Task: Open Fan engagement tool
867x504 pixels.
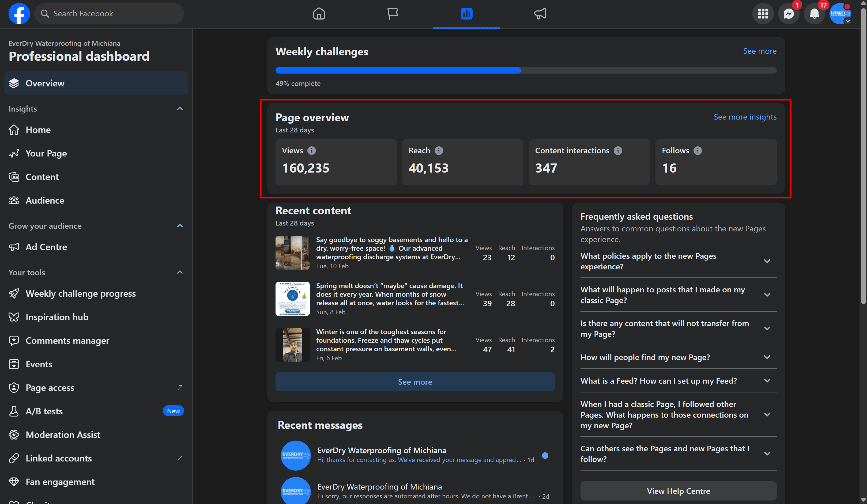Action: click(96, 482)
